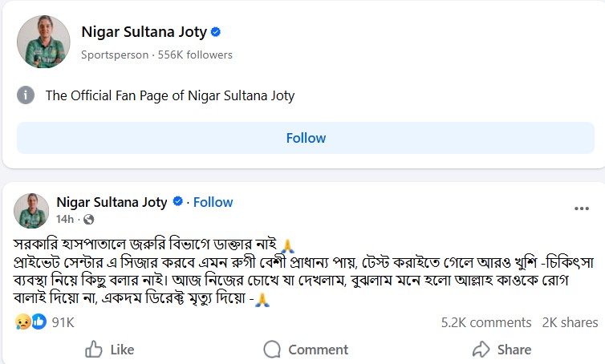This screenshot has width=605, height=364.
Task: View the 2K shares list
Action: (x=570, y=322)
